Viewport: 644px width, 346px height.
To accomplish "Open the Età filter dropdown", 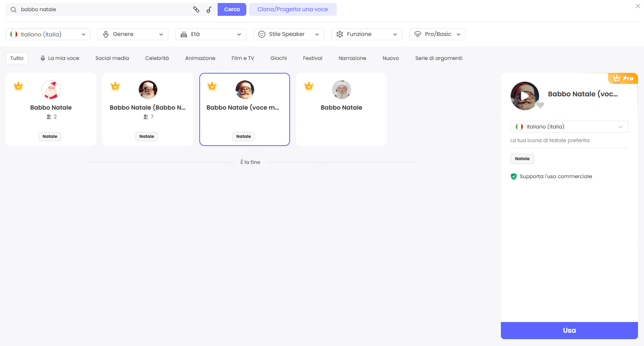I will tap(211, 34).
